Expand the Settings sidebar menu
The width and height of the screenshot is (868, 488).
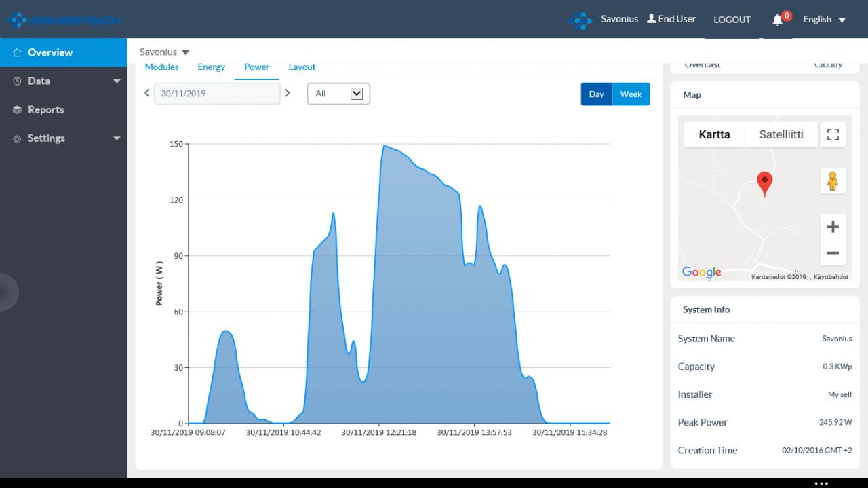point(63,138)
